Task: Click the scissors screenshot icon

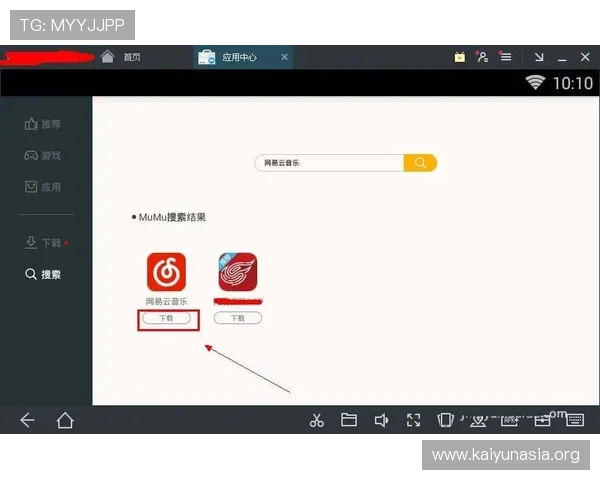Action: click(x=316, y=420)
